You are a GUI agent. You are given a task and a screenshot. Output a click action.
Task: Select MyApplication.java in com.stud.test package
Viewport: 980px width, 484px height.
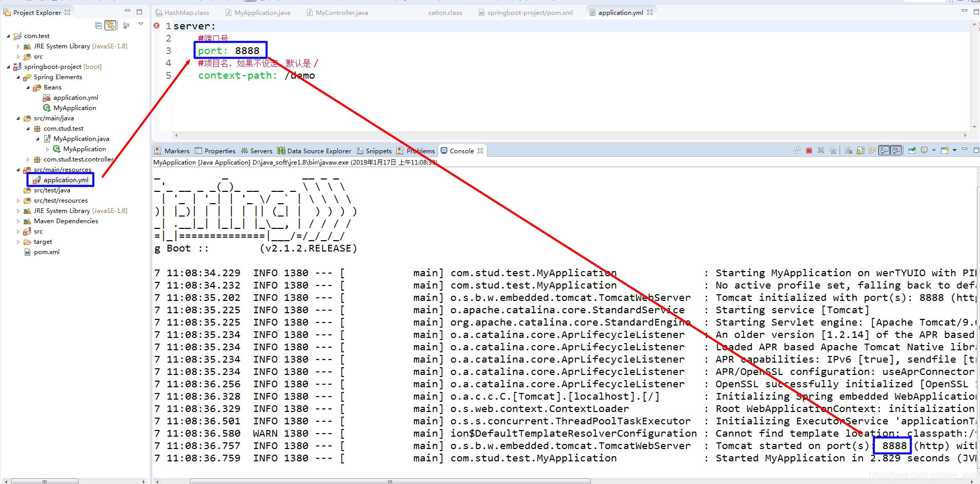coord(77,139)
